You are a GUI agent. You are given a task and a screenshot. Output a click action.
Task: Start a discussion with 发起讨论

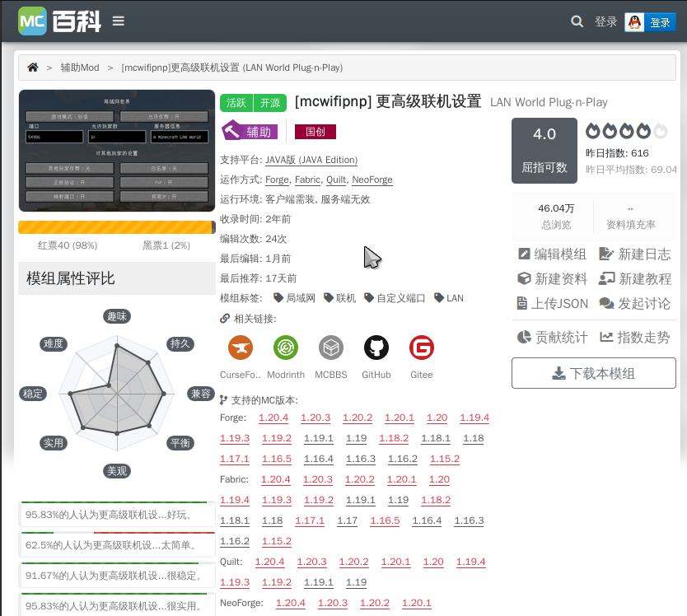(x=635, y=304)
